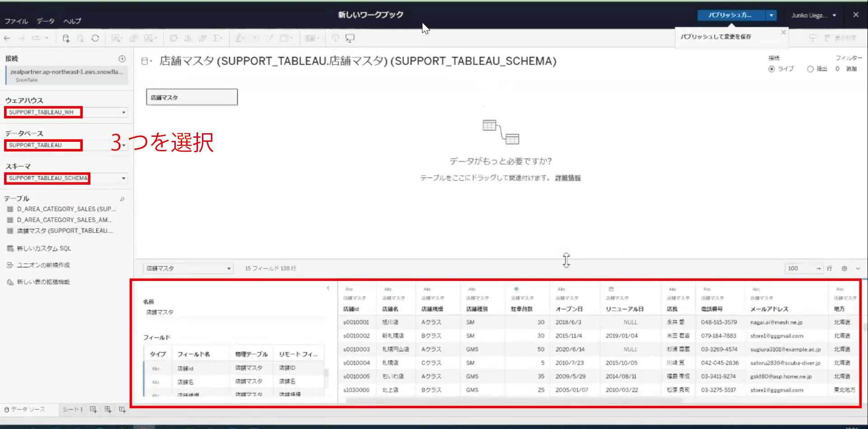Click the Duplicate sheet icon in toolbar

tap(133, 38)
